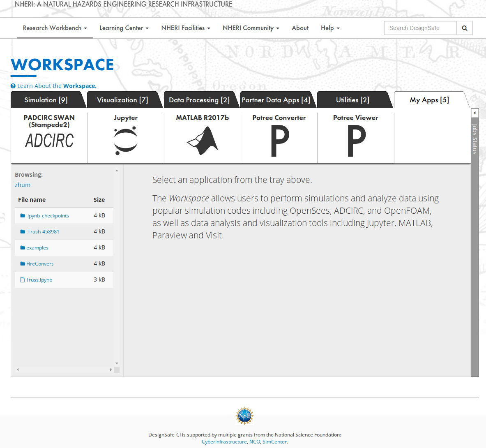Open the Jupyter app icon
This screenshot has height=448, width=486.
click(126, 141)
